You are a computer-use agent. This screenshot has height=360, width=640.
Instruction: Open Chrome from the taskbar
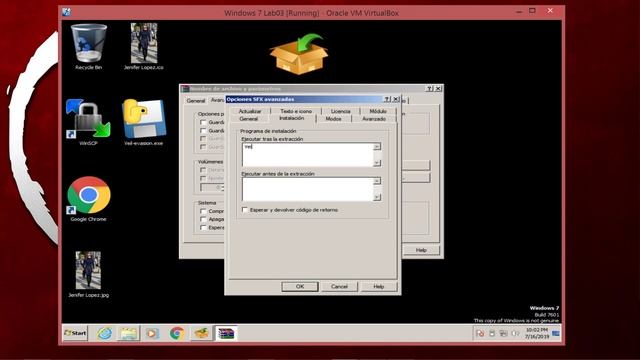[x=177, y=333]
